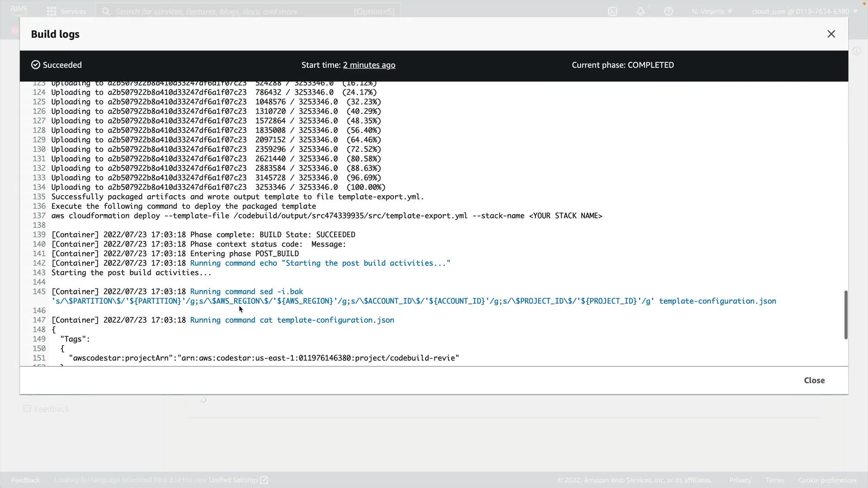Image resolution: width=868 pixels, height=488 pixels.
Task: Click the Unified Settings external link icon
Action: pos(264,480)
